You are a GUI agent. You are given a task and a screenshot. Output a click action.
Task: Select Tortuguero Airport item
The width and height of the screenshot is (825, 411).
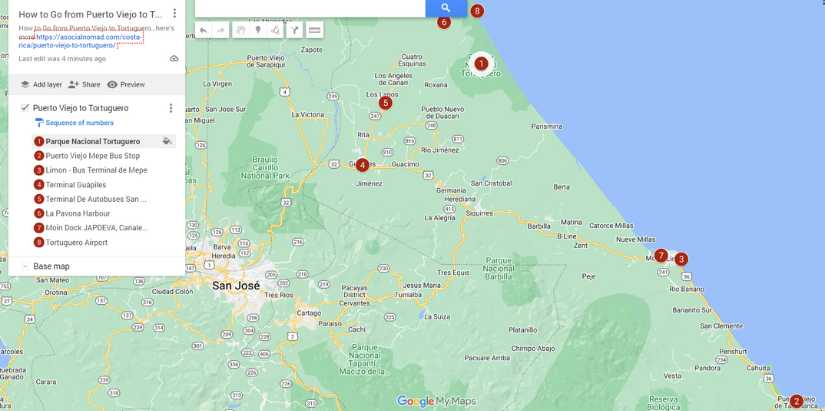tap(77, 242)
